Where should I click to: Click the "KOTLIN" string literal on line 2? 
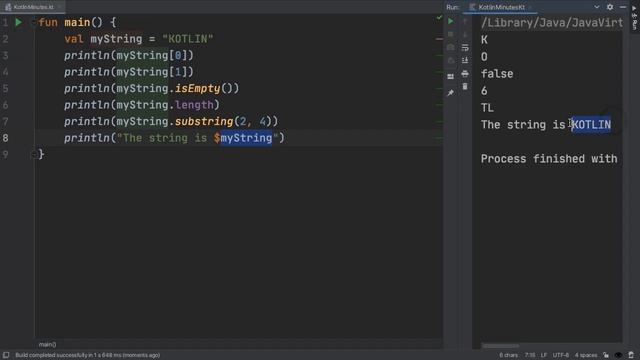coord(187,39)
